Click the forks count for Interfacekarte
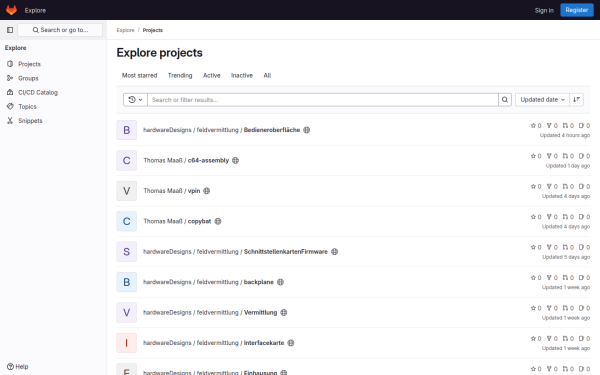 pyautogui.click(x=552, y=338)
